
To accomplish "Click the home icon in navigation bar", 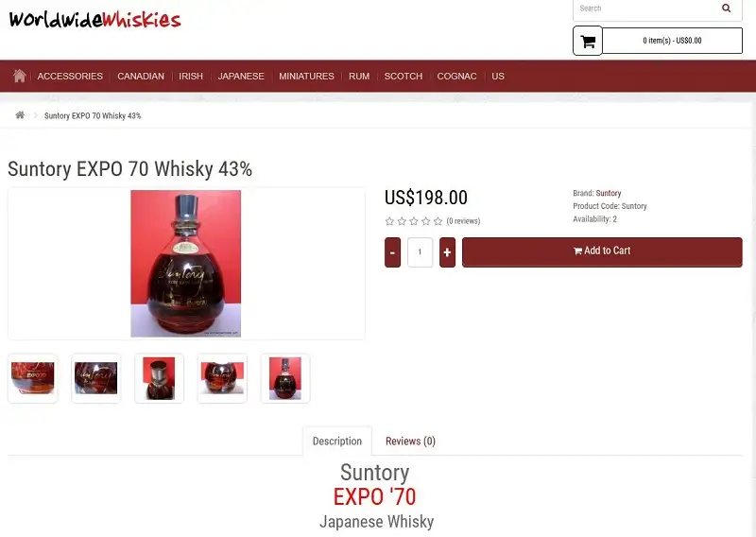I will click(x=19, y=76).
